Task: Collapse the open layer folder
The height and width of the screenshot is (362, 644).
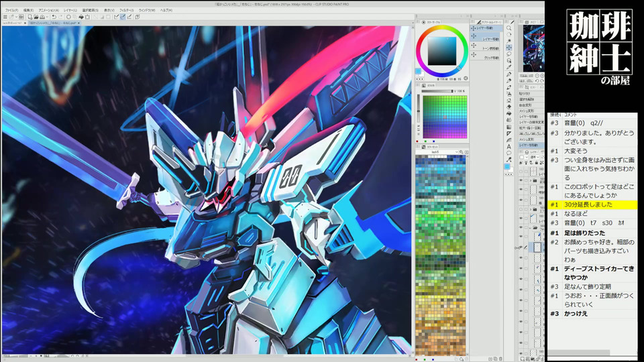Action: tap(530, 227)
